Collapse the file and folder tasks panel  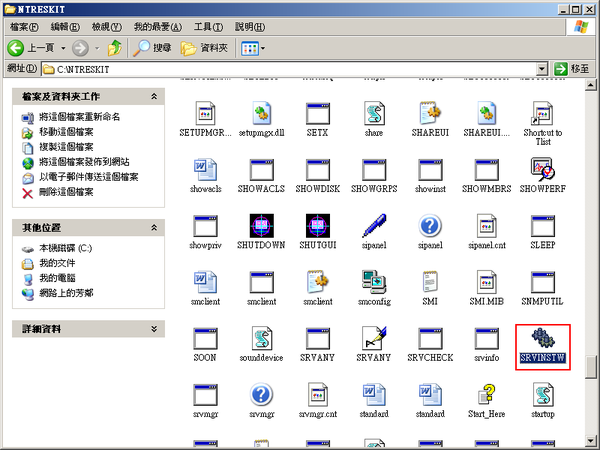[154, 96]
